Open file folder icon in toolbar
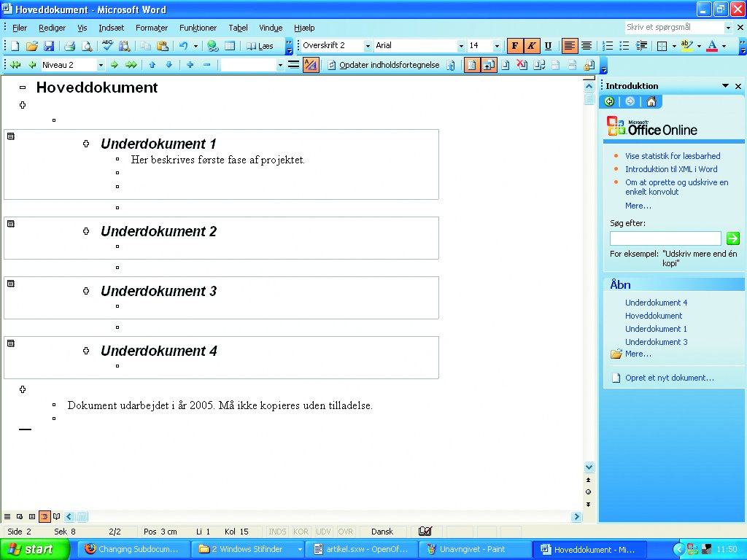 (x=31, y=46)
